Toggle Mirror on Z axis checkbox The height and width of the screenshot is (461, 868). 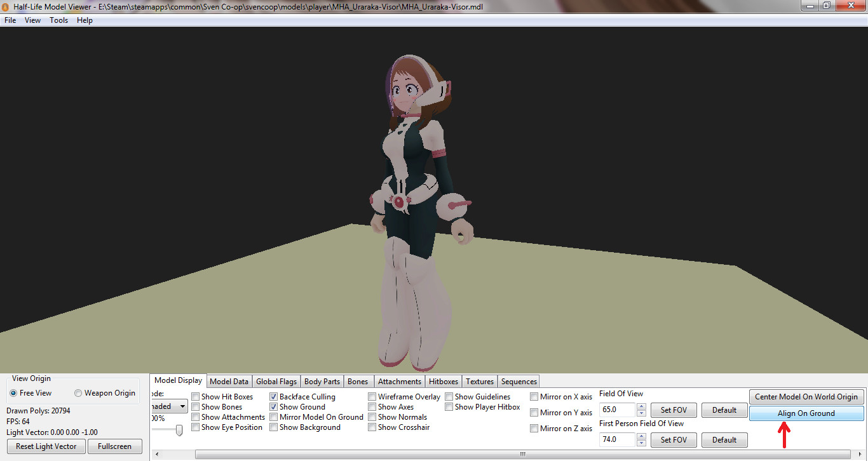pos(534,429)
